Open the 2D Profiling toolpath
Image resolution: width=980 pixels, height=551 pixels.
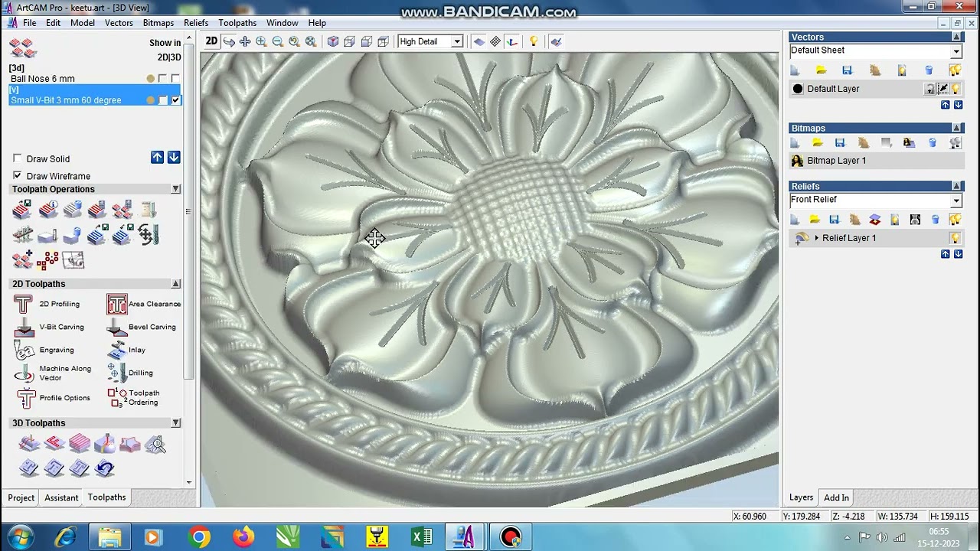(47, 304)
